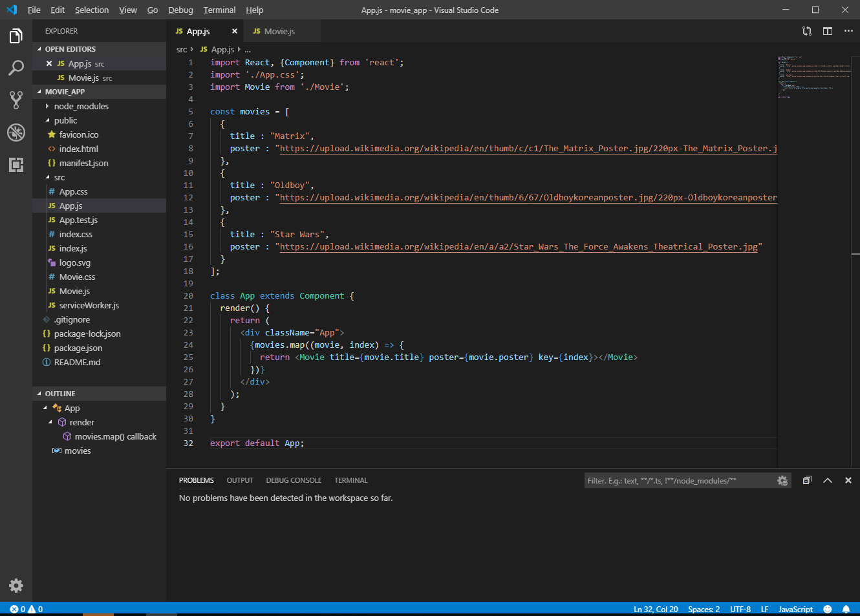Screen dimensions: 860x616
Task: Click src segment in breadcrumb
Action: click(x=182, y=49)
